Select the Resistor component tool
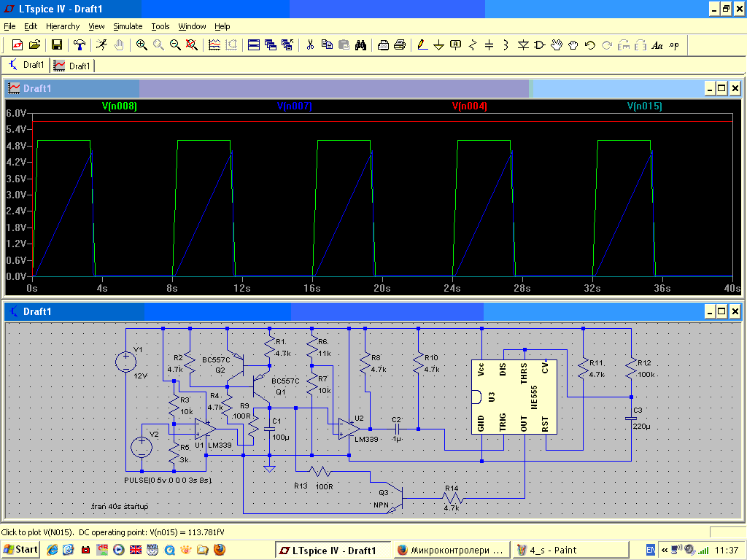This screenshot has height=560, width=747. (473, 44)
